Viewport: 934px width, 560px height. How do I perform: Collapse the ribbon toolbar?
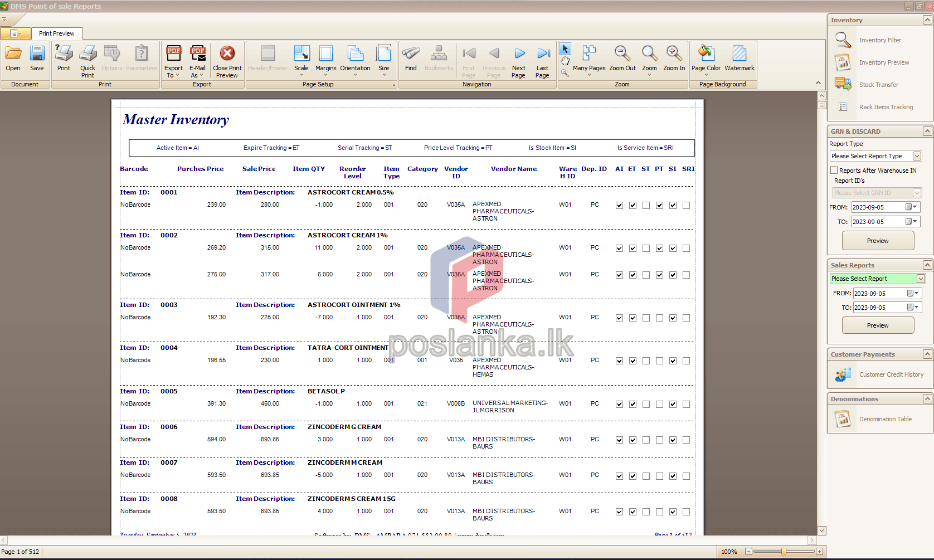click(x=818, y=83)
